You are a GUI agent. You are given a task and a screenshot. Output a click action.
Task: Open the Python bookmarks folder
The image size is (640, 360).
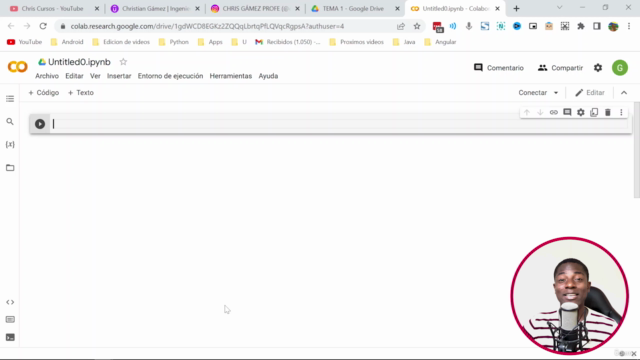pos(174,42)
